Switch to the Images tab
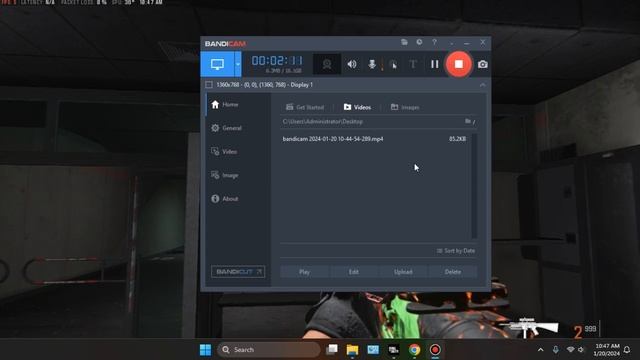 [405, 107]
